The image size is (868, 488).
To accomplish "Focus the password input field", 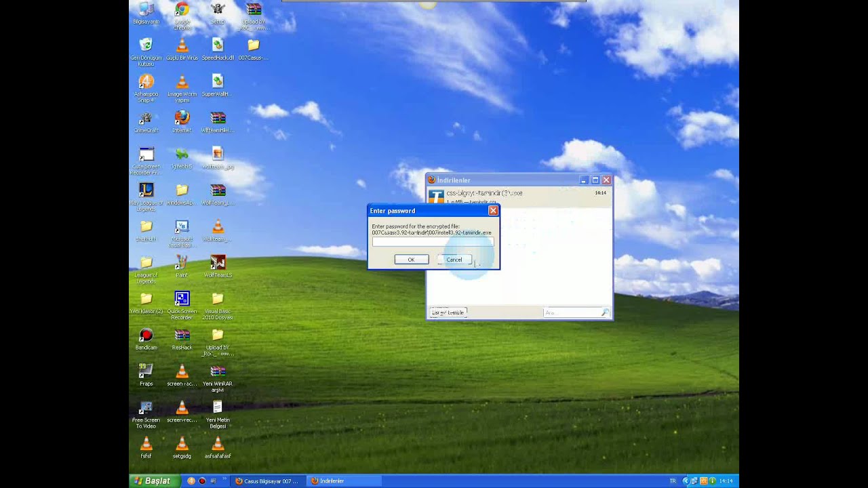I will point(433,242).
